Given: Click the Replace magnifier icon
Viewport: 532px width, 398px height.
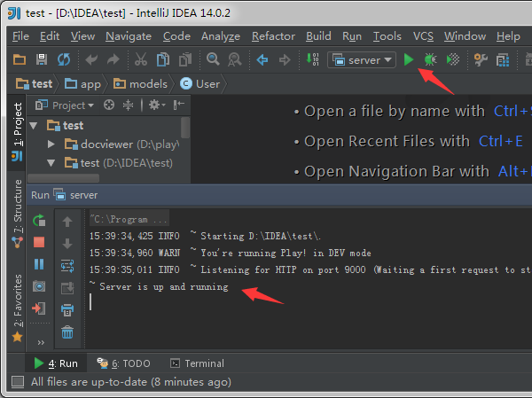Looking at the screenshot, I should [234, 59].
